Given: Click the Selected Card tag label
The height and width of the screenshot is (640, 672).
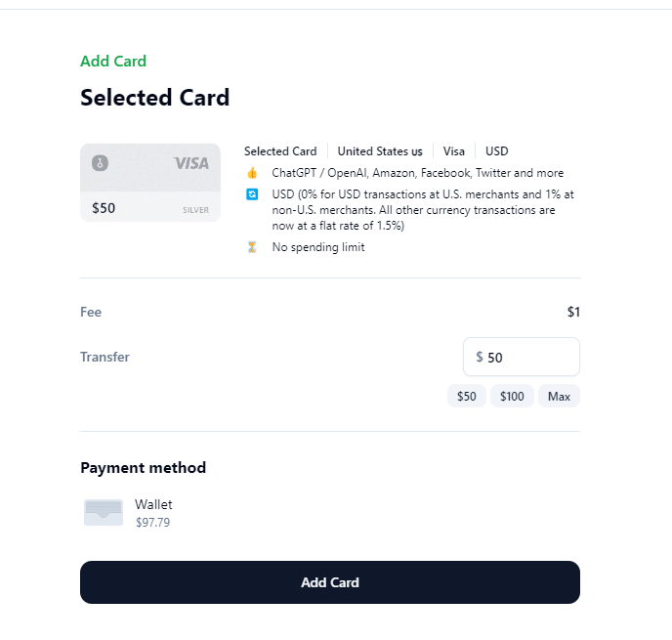Looking at the screenshot, I should coord(280,151).
